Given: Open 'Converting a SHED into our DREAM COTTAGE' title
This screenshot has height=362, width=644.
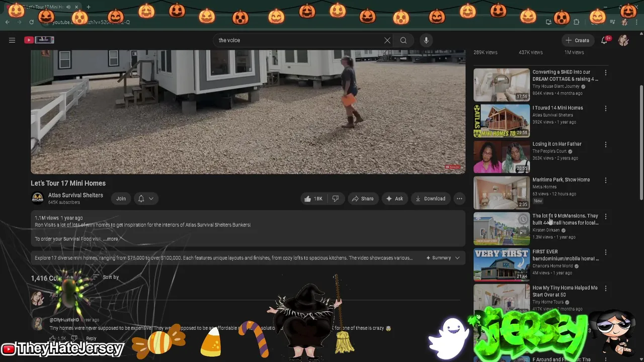Looking at the screenshot, I should point(565,75).
